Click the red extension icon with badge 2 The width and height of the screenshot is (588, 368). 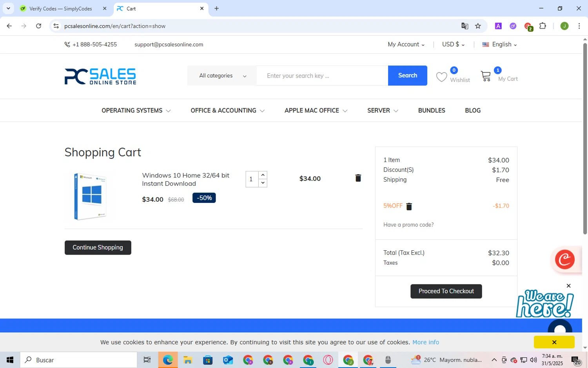tap(528, 26)
